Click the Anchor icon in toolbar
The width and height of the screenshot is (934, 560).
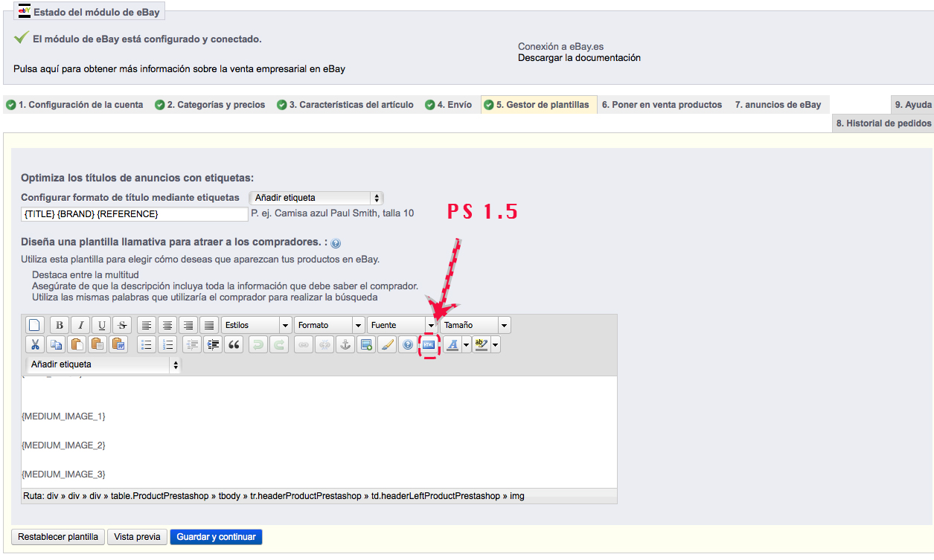[x=345, y=344]
